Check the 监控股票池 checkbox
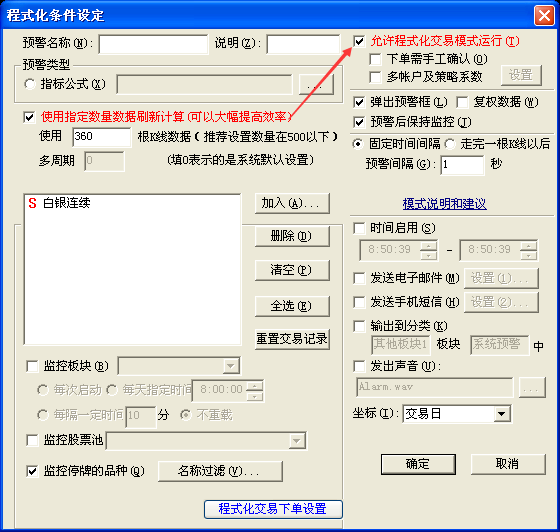Image resolution: width=560 pixels, height=532 pixels. [32, 440]
